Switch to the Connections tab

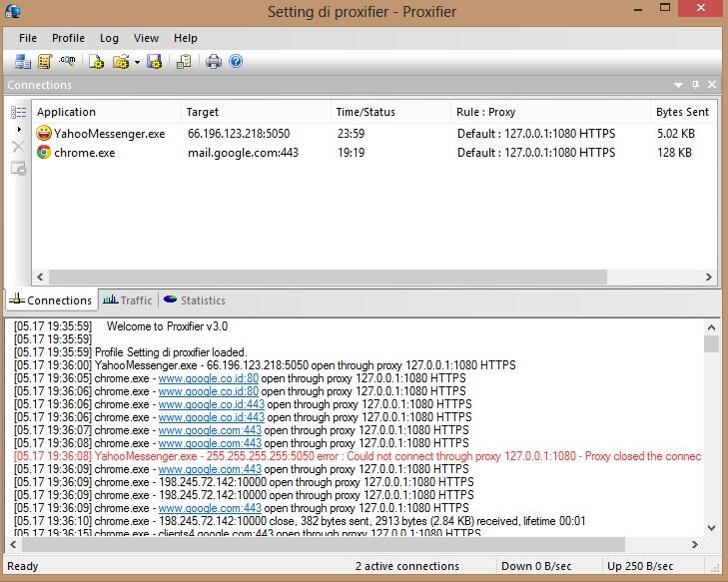point(51,300)
